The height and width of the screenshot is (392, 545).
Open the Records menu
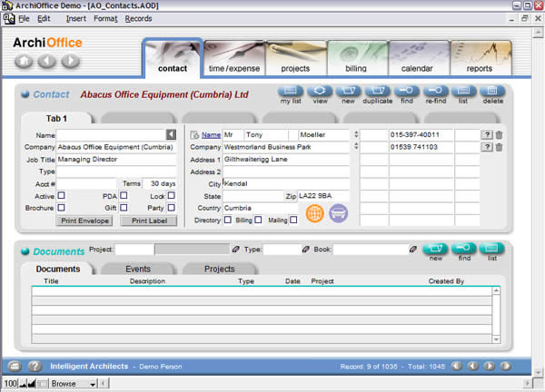pos(138,19)
